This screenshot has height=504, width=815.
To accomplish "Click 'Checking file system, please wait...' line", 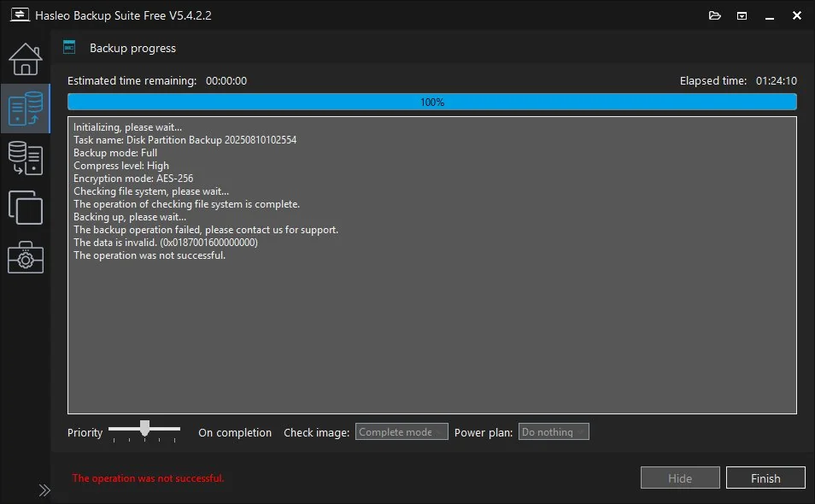I will coord(150,191).
